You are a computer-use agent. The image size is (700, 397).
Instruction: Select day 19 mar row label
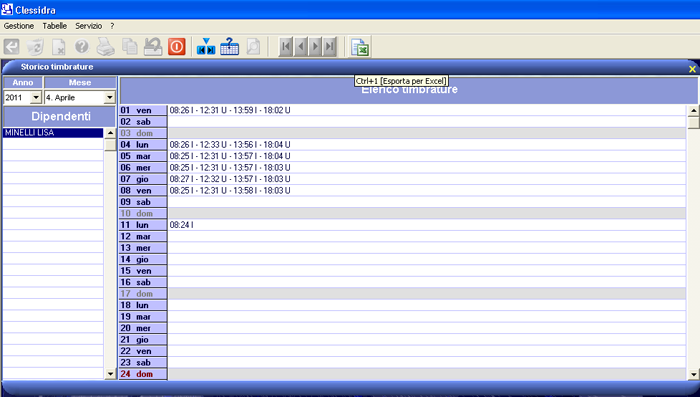click(143, 317)
